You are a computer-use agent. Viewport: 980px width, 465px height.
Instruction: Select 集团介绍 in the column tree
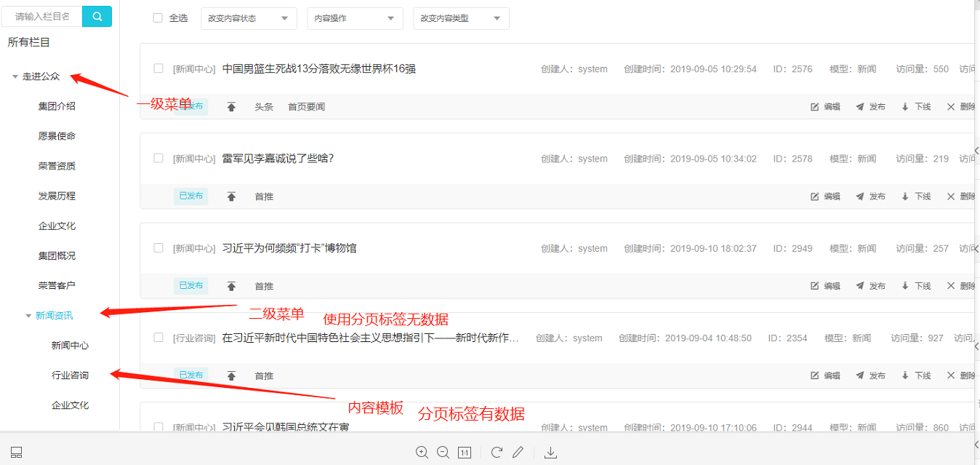(57, 106)
